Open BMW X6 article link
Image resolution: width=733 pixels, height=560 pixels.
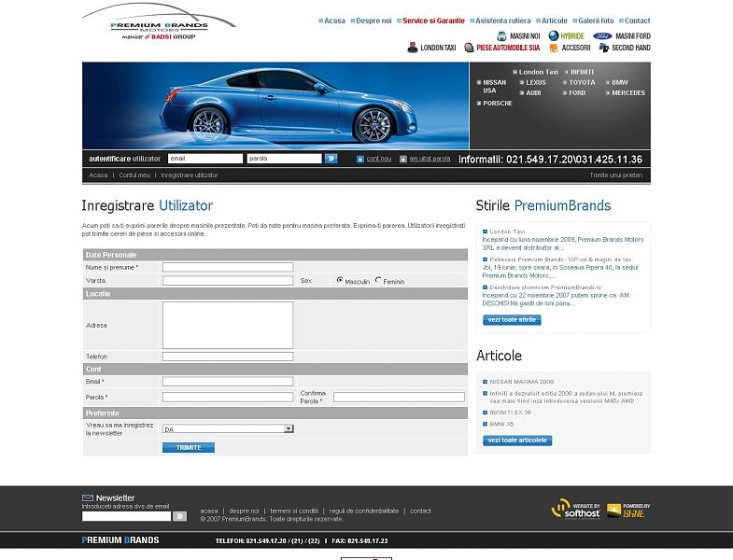click(x=501, y=425)
